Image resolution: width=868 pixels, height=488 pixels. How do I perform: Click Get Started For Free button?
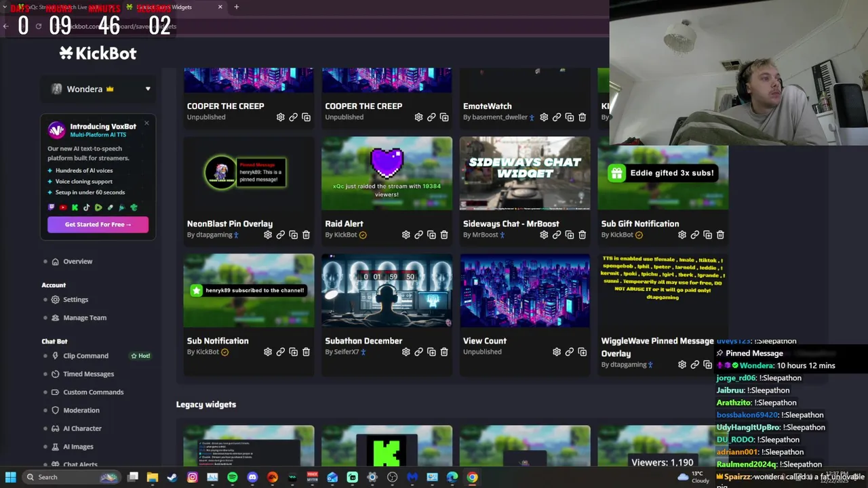pos(98,224)
